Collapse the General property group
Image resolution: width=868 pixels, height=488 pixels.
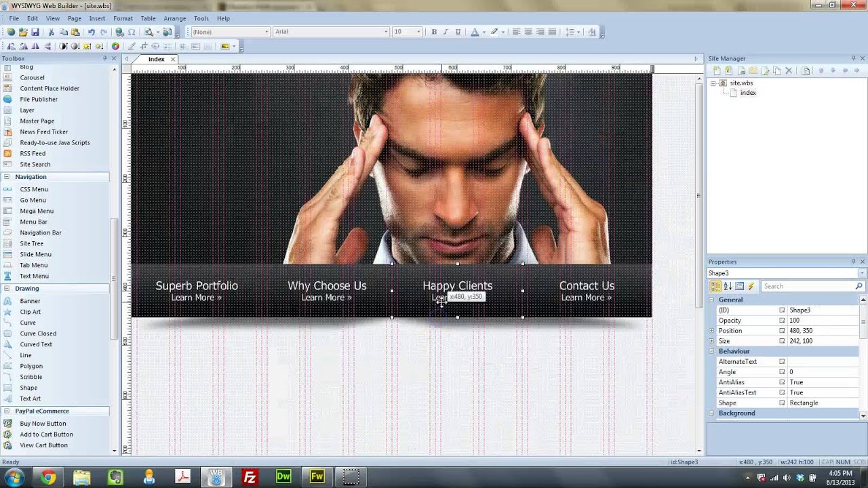coord(712,300)
